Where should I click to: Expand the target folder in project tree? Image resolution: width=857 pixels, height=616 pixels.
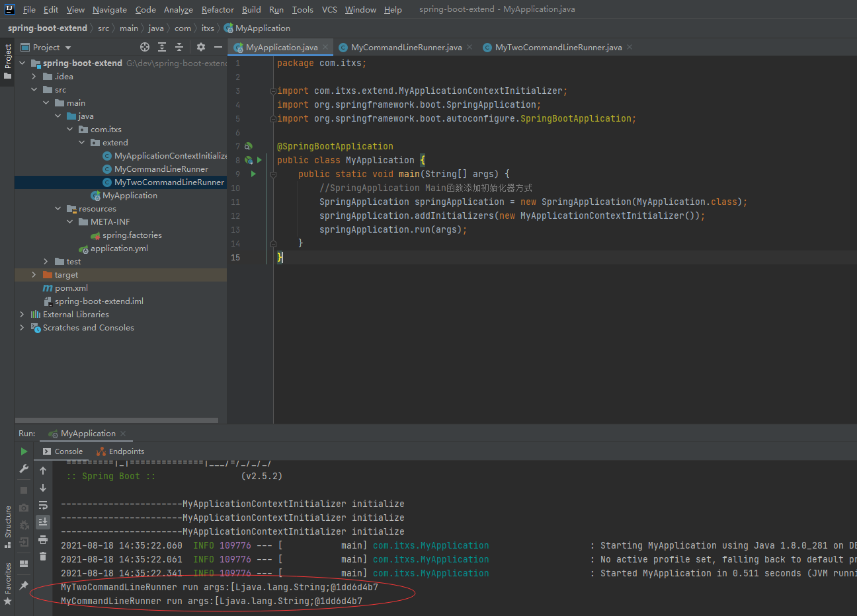coord(34,275)
